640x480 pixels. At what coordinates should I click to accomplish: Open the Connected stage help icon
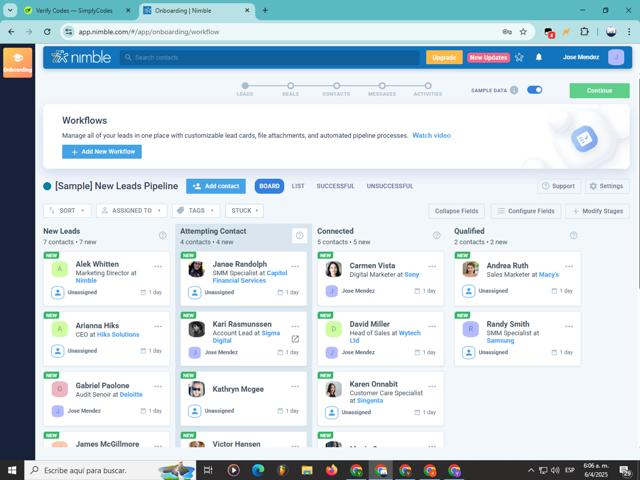[436, 236]
